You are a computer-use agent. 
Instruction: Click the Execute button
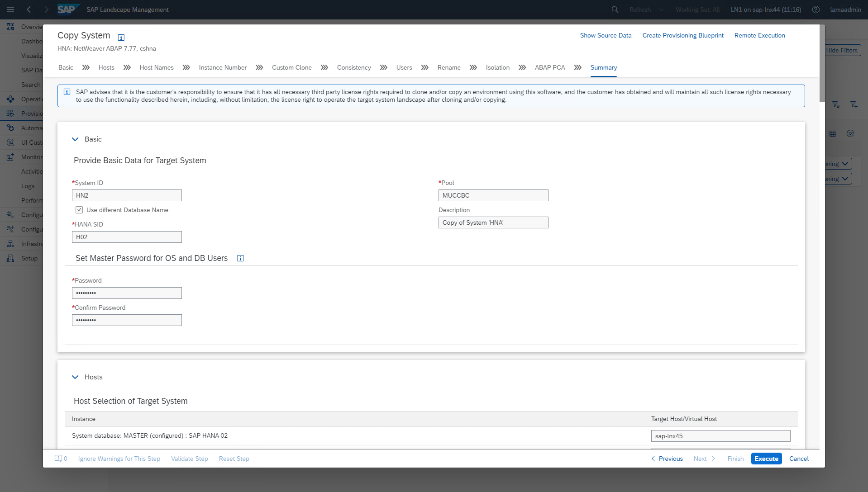pyautogui.click(x=767, y=459)
